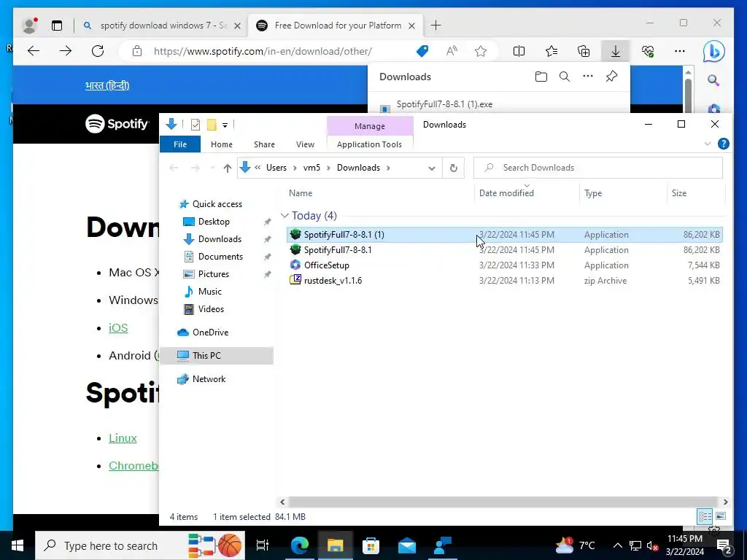Select Desktop in Quick access
Viewport: 747px width, 560px height.
pos(214,222)
